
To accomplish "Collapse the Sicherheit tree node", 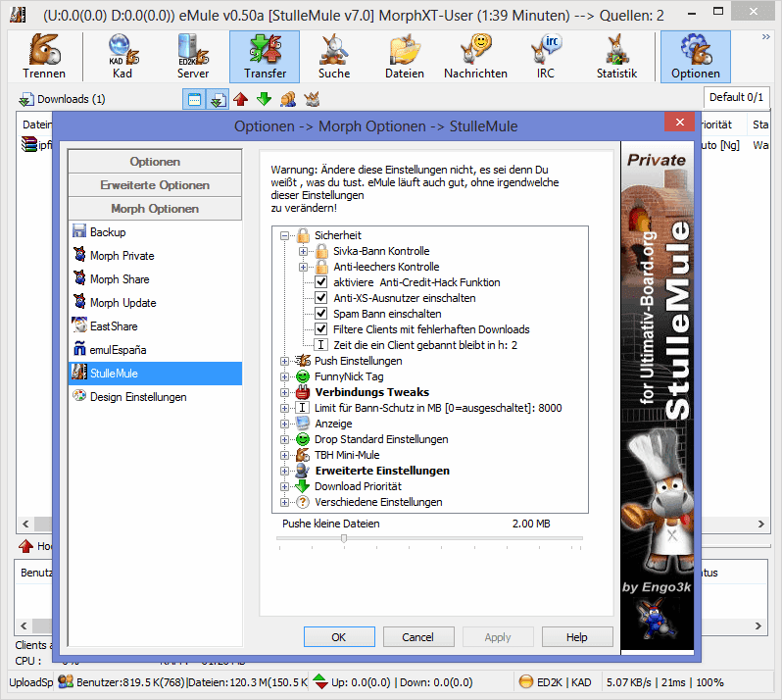I will (284, 235).
